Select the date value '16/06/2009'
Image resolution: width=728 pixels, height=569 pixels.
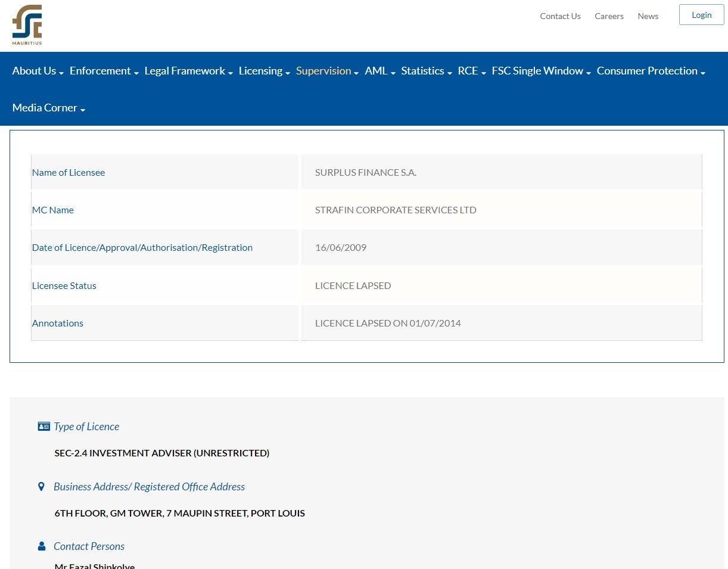point(341,248)
